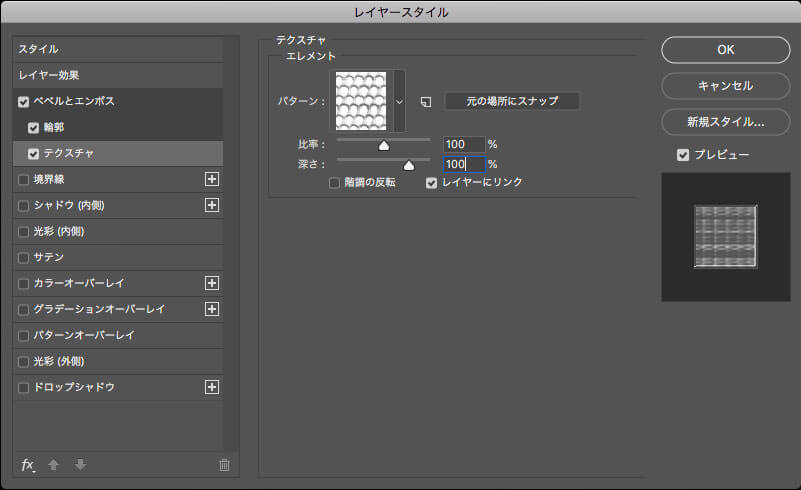Select the スタイル entry in the list
The image size is (801, 490).
tap(118, 50)
